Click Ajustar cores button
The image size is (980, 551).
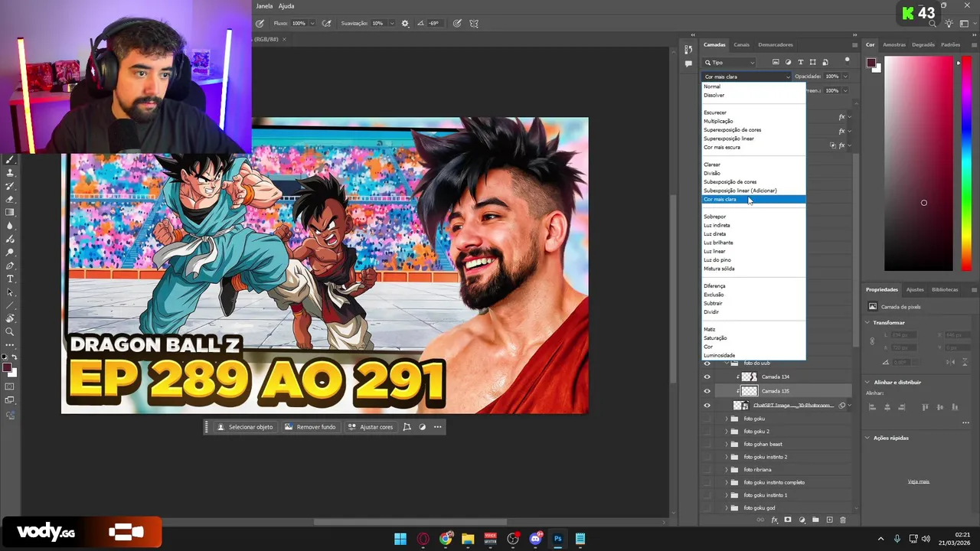point(371,427)
